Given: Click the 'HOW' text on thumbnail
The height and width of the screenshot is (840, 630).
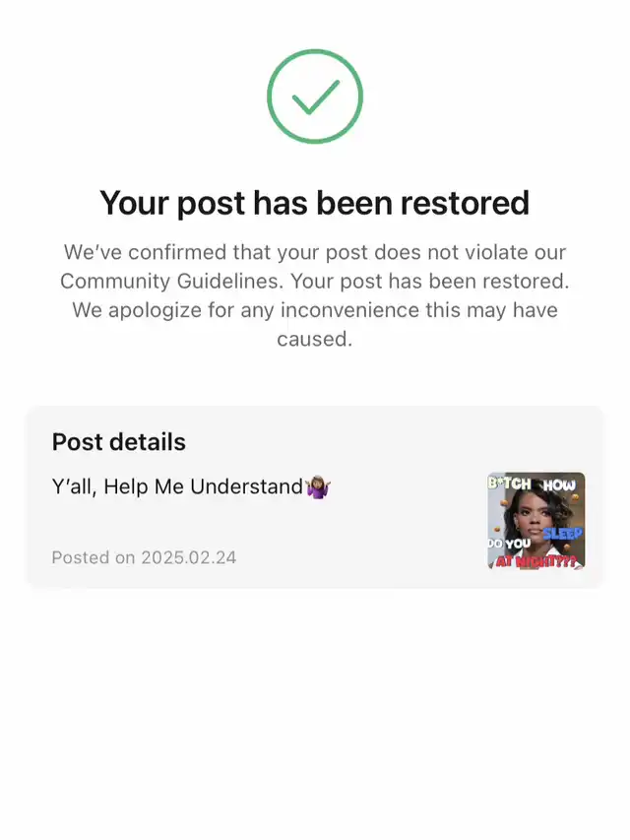Looking at the screenshot, I should click(559, 485).
